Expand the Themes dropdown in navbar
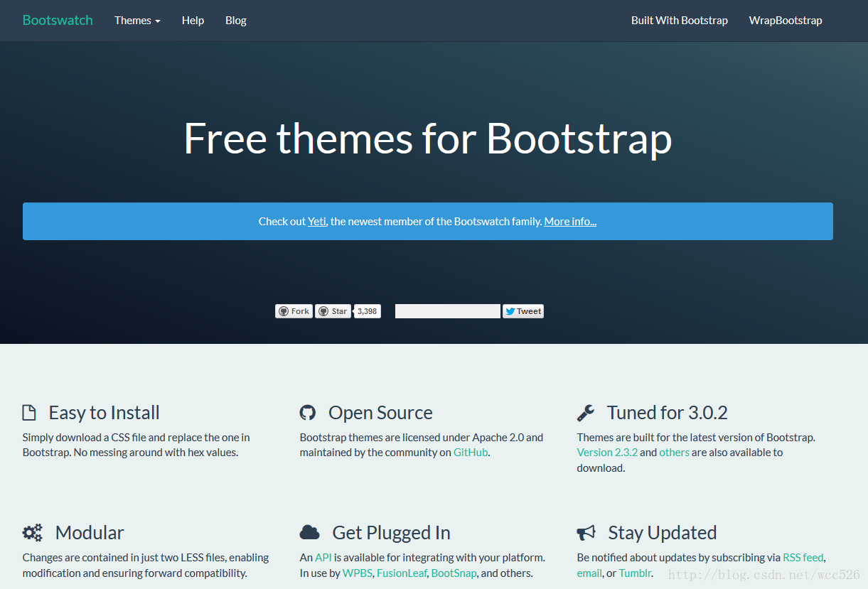Viewport: 868px width, 589px height. click(137, 21)
